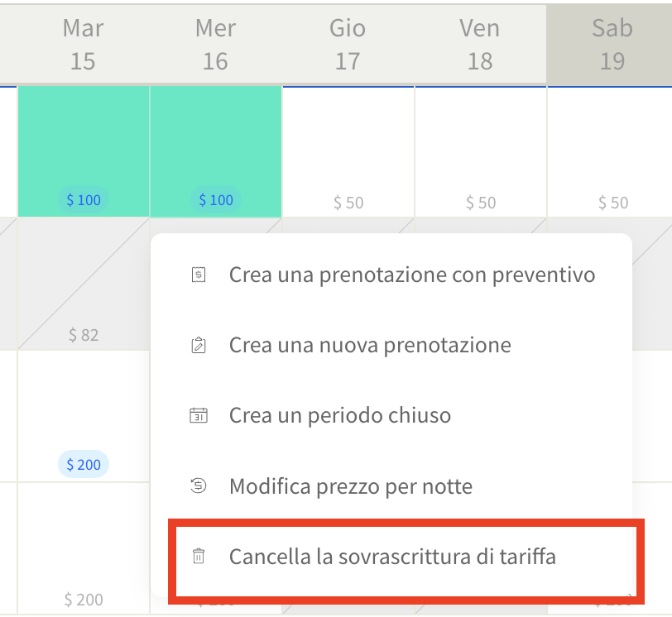The height and width of the screenshot is (617, 672).
Task: Select 'Crea un periodo chiuso'
Action: pyautogui.click(x=340, y=415)
